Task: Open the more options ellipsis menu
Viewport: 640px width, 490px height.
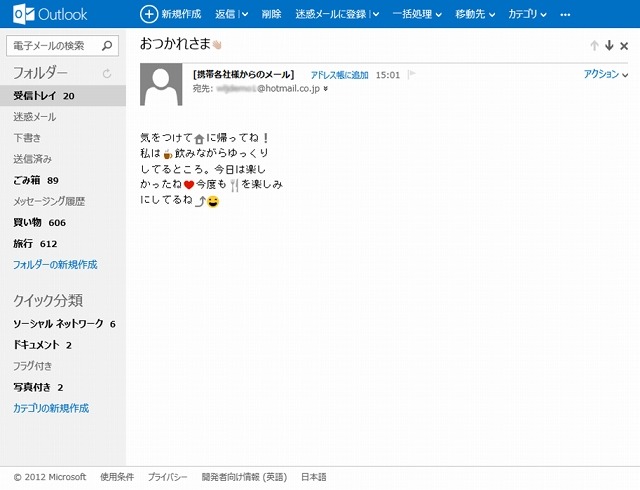Action: click(x=565, y=15)
